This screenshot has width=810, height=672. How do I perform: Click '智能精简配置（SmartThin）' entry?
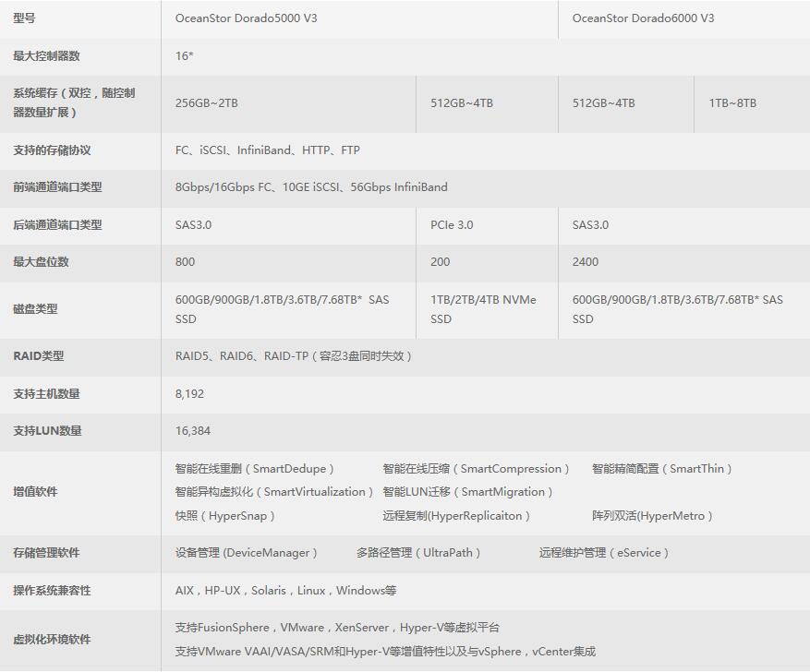661,469
